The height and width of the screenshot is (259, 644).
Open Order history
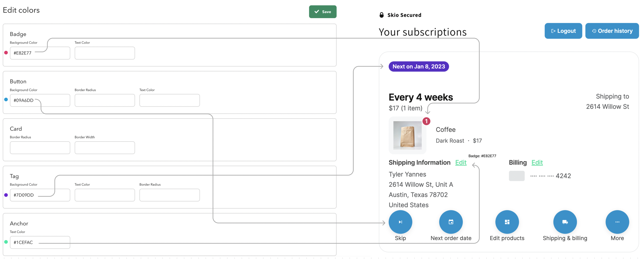pyautogui.click(x=612, y=31)
